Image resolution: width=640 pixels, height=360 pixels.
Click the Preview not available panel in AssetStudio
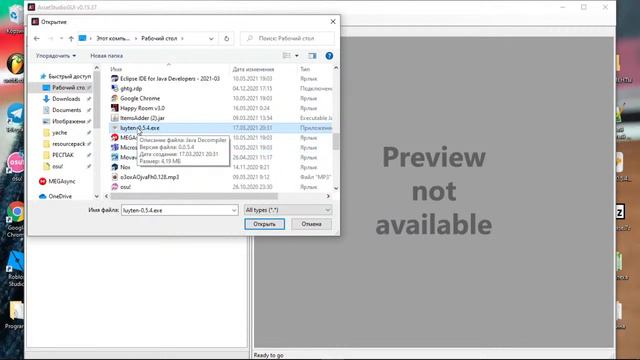(434, 192)
